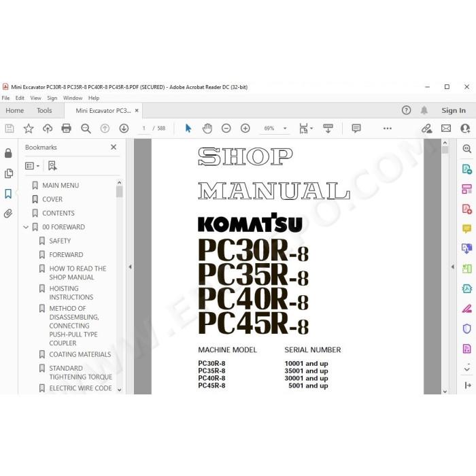Open search tool in right pane
The image size is (476, 476).
[x=466, y=148]
